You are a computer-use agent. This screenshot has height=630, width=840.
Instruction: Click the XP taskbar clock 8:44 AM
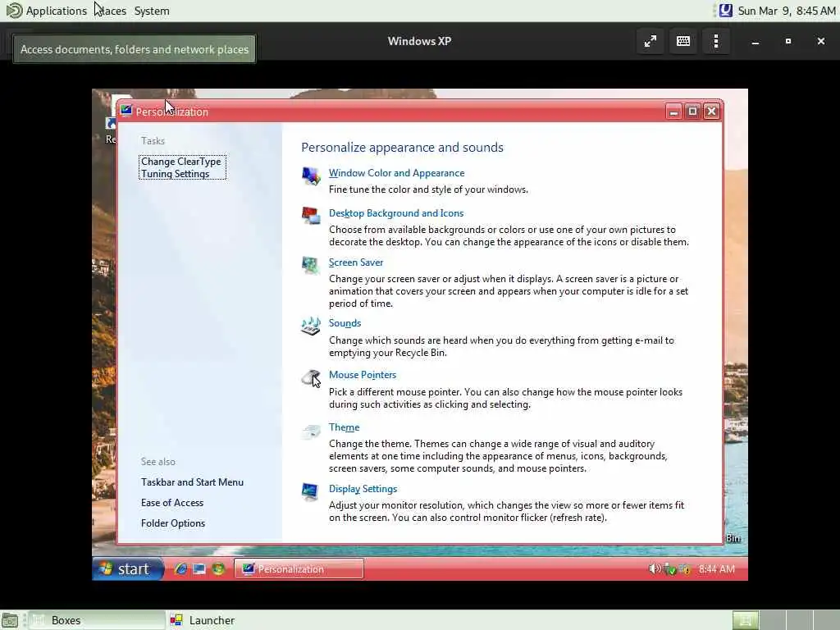click(716, 569)
